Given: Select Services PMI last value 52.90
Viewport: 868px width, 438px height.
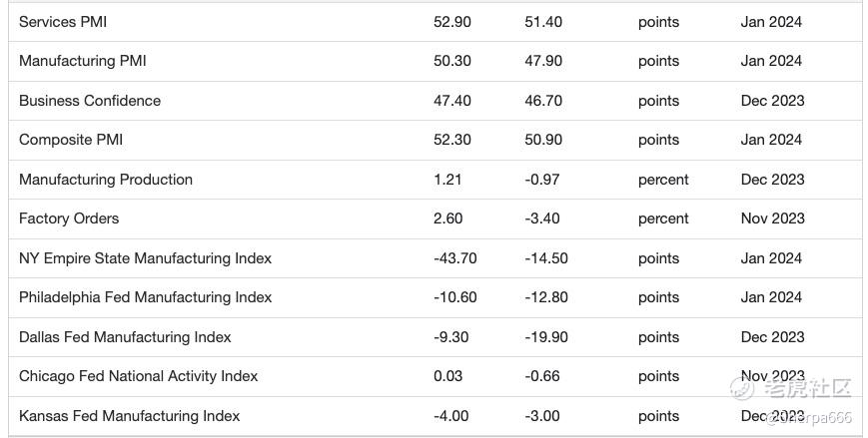Looking at the screenshot, I should click(x=452, y=22).
